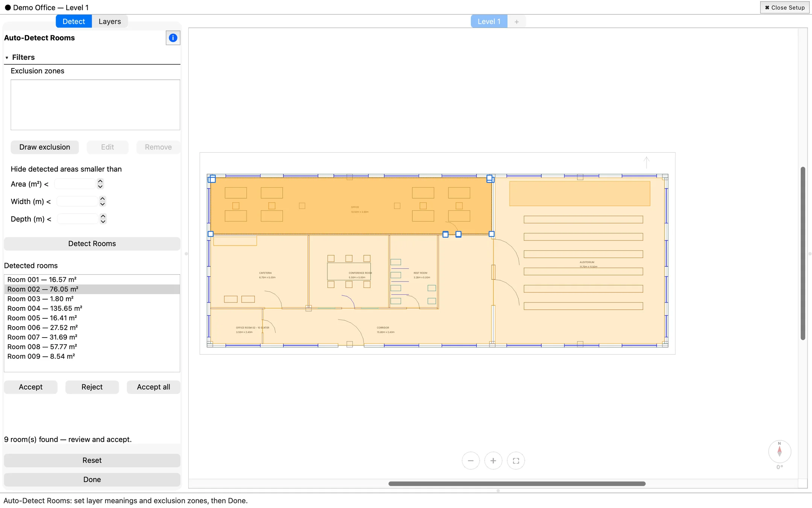Select Room 009 — 8.54 m²
The width and height of the screenshot is (812, 508).
click(x=92, y=356)
